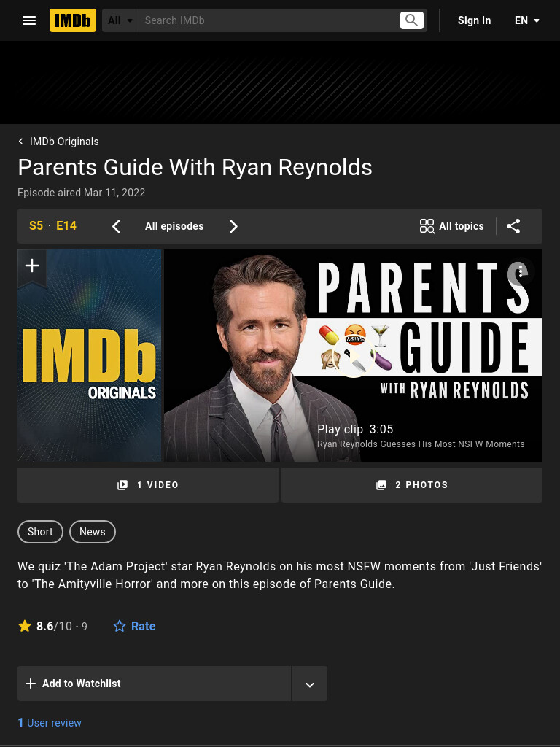Sign In to your account
Screen dimensions: 560x747
pyautogui.click(x=474, y=20)
